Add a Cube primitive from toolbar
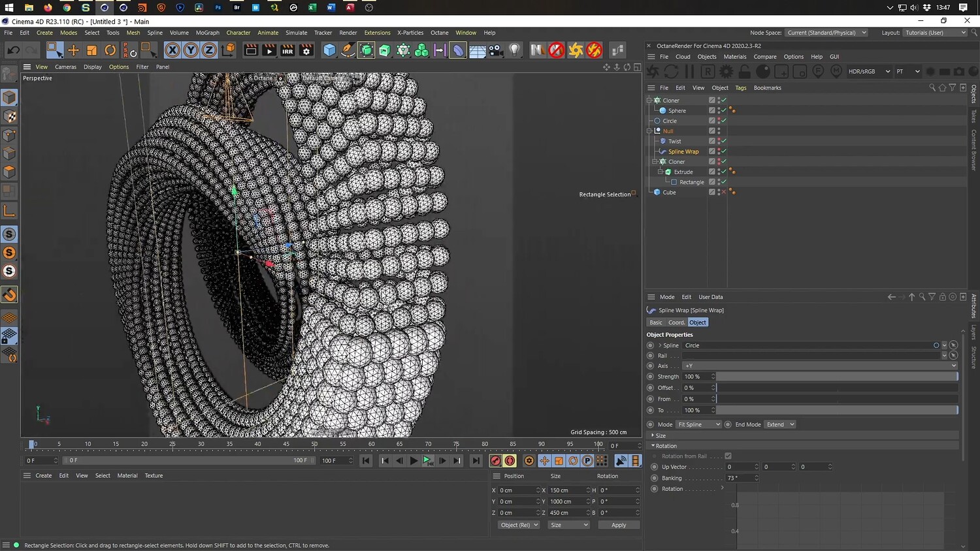The width and height of the screenshot is (980, 551). pyautogui.click(x=329, y=50)
